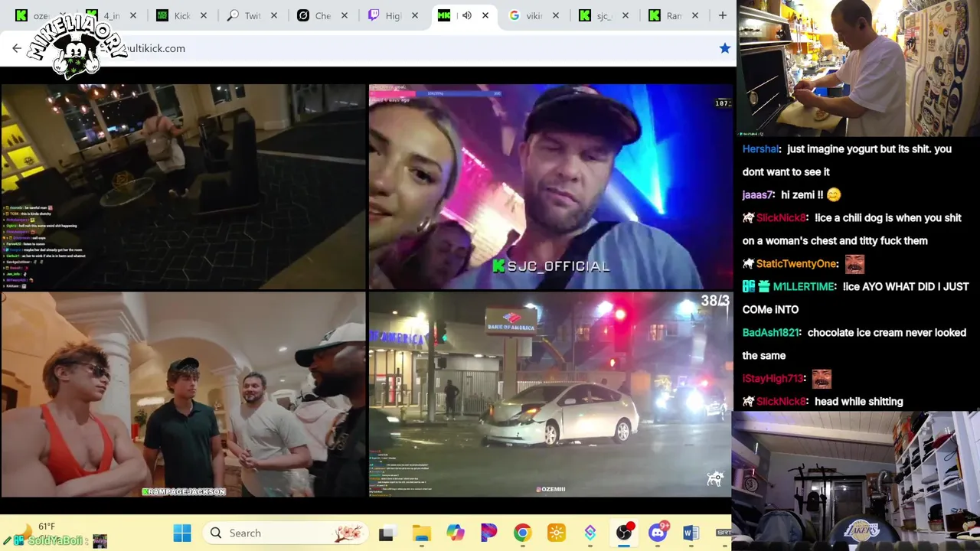
Task: Close the '4_in' Kick tab
Action: (133, 15)
